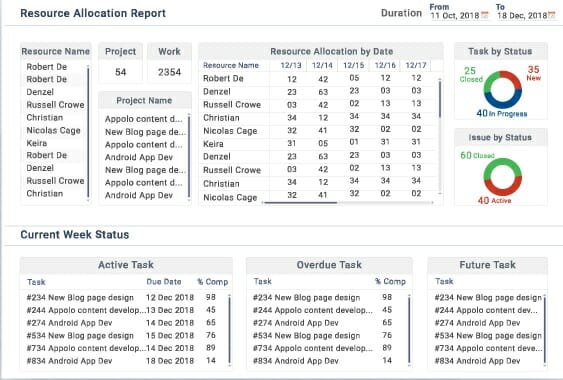Select the Robert De row in the allocation table
This screenshot has height=380, width=563.
[x=318, y=78]
